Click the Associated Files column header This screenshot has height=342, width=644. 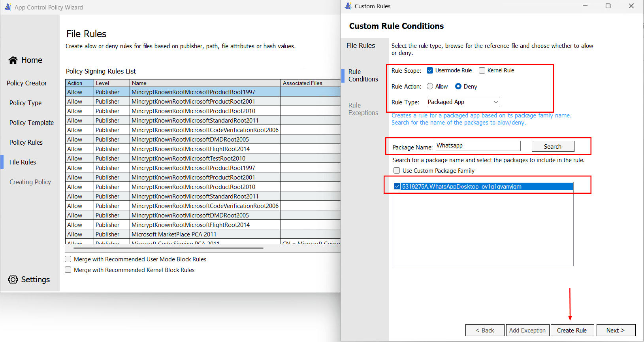tap(311, 83)
